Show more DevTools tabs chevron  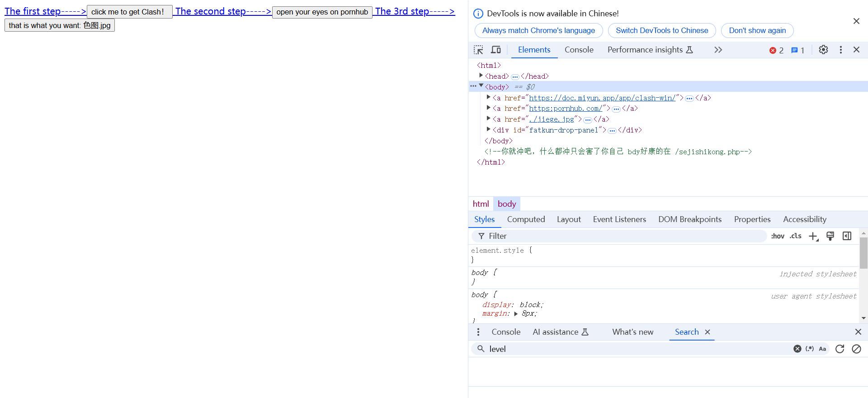[718, 50]
